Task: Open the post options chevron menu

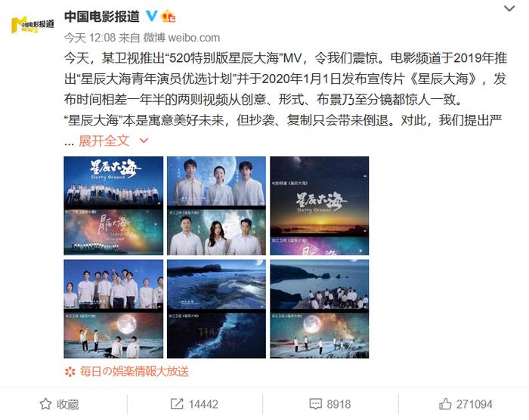Action: [x=509, y=8]
